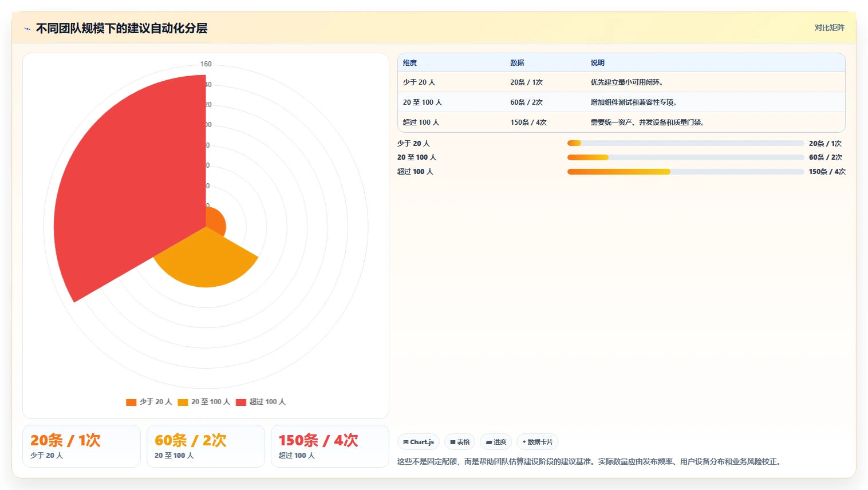Click table cell 150条 / 4次

point(528,122)
